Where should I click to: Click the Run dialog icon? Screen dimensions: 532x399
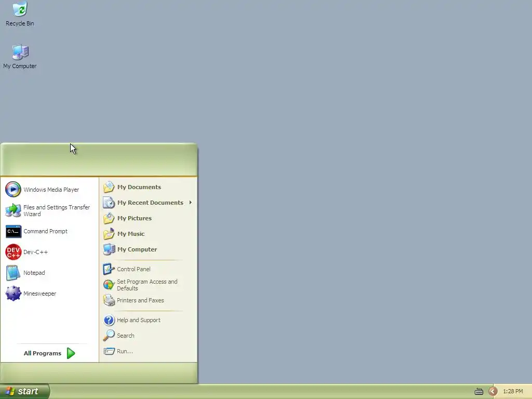point(109,351)
